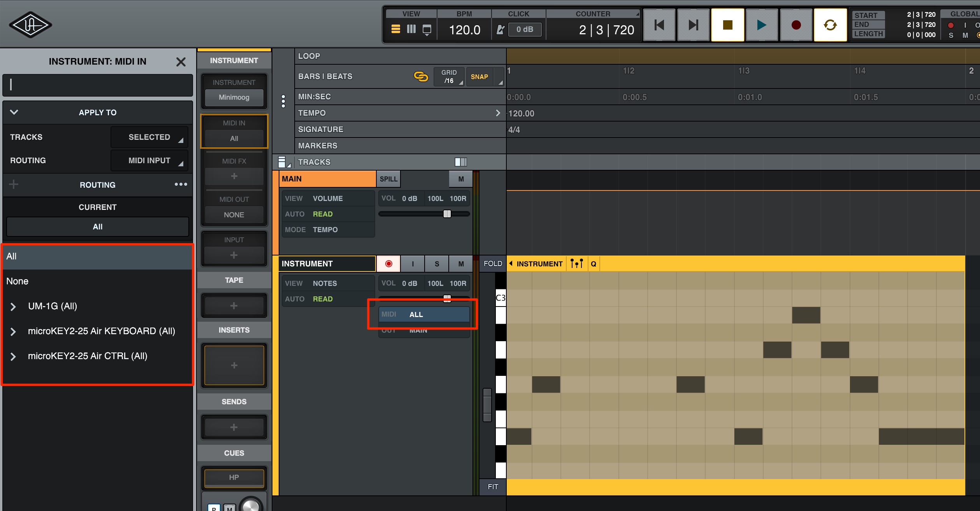Toggle the metronome click icon
This screenshot has height=511, width=980.
[501, 30]
